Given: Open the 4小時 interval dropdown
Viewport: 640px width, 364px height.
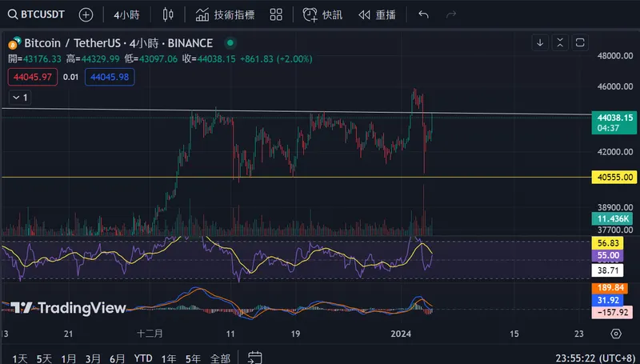Looking at the screenshot, I should pos(127,14).
